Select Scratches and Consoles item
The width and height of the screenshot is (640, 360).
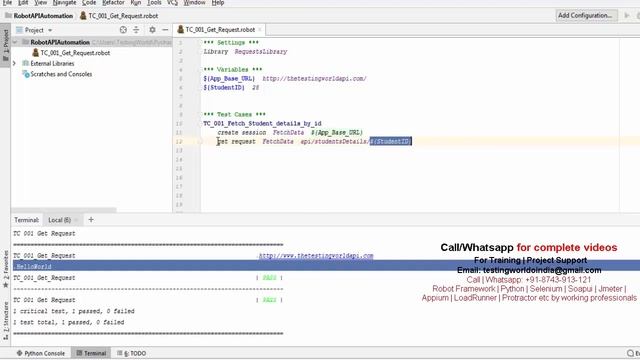[61, 74]
